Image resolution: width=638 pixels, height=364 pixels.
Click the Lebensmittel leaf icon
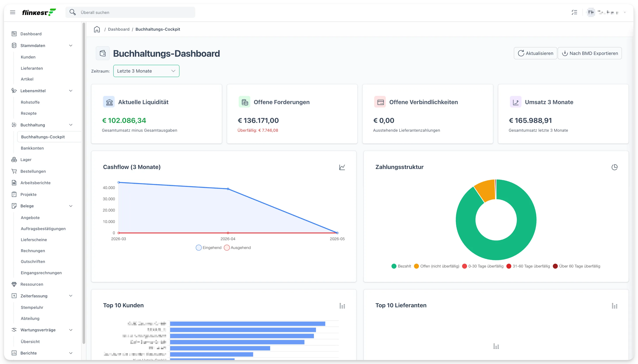14,90
